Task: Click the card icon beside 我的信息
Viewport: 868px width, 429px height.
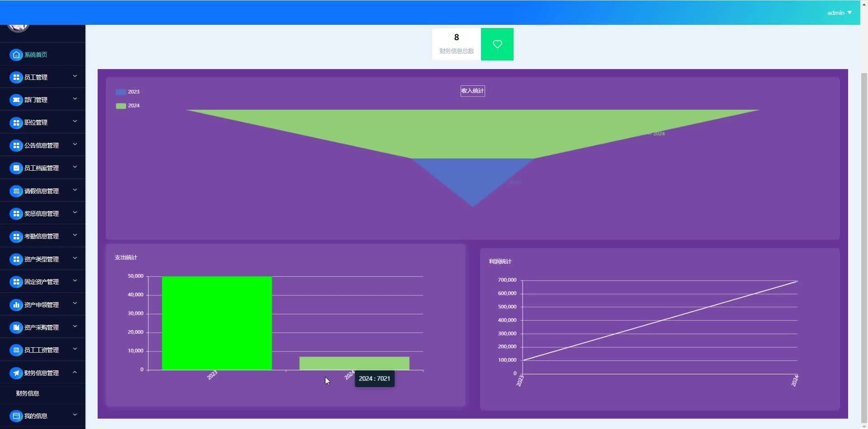Action: 16,416
